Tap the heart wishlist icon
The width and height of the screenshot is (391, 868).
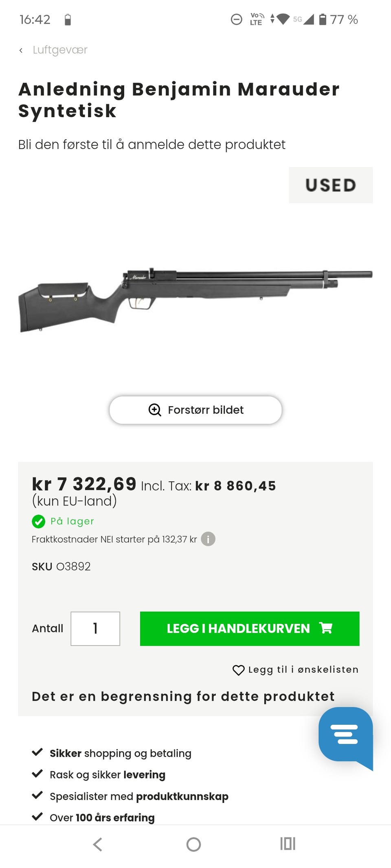click(x=238, y=670)
